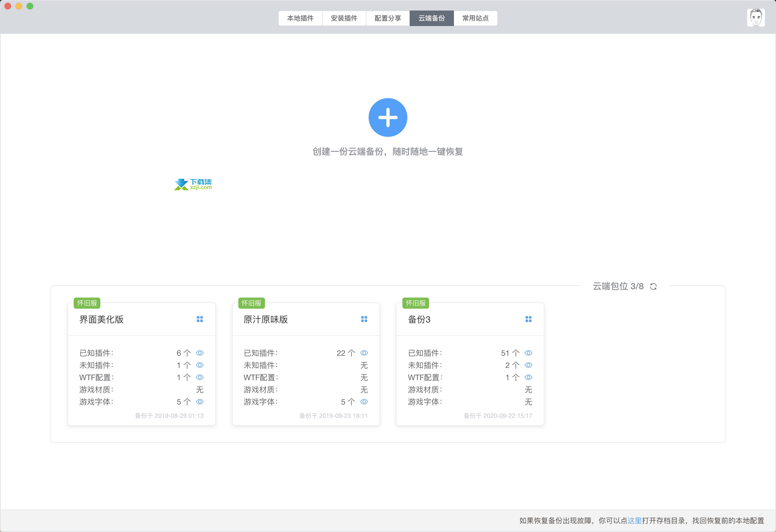Image resolution: width=776 pixels, height=532 pixels.
Task: Open grid menu on 原汁原味版 card
Action: point(364,319)
